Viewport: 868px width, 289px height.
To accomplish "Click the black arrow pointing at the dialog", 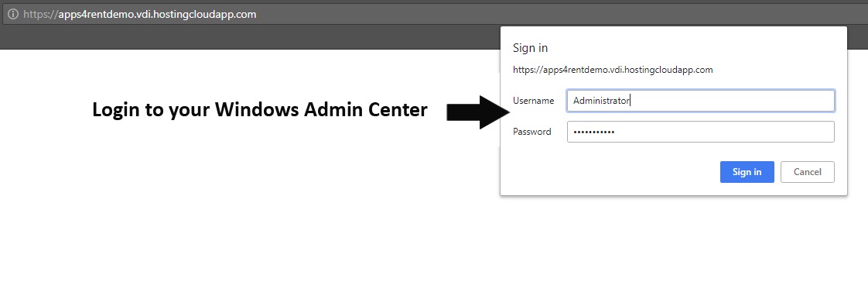I will 479,112.
